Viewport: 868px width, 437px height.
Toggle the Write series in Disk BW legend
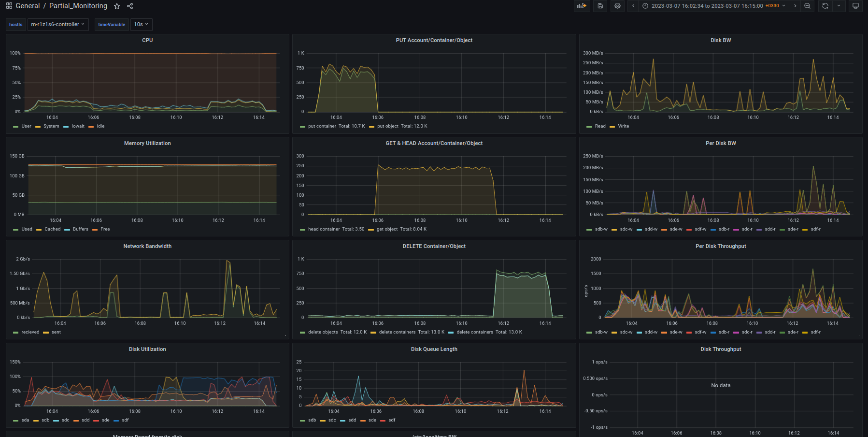(x=623, y=126)
